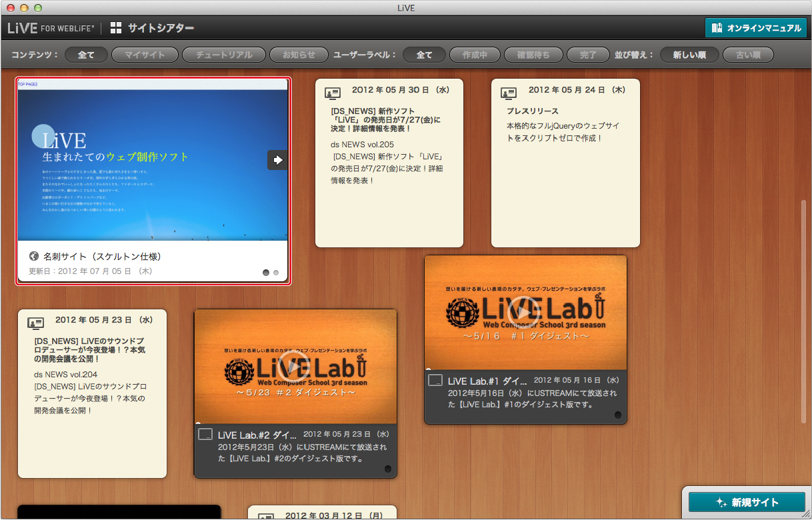Sort by 古い順
812x520 pixels.
click(x=748, y=55)
